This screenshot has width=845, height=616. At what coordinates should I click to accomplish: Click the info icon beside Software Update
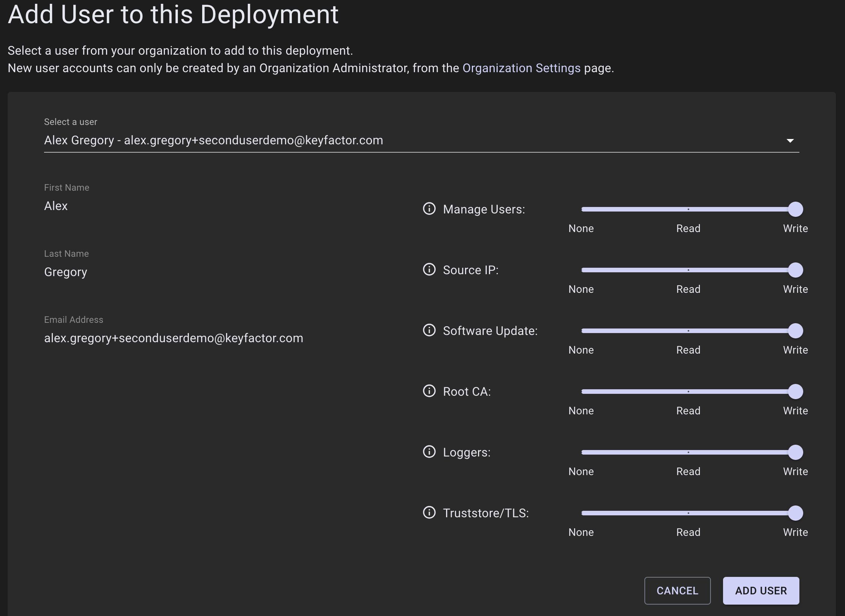coord(429,330)
